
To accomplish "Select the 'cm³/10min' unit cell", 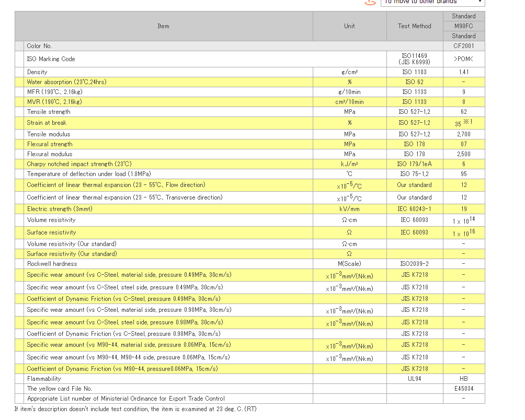I will (349, 102).
